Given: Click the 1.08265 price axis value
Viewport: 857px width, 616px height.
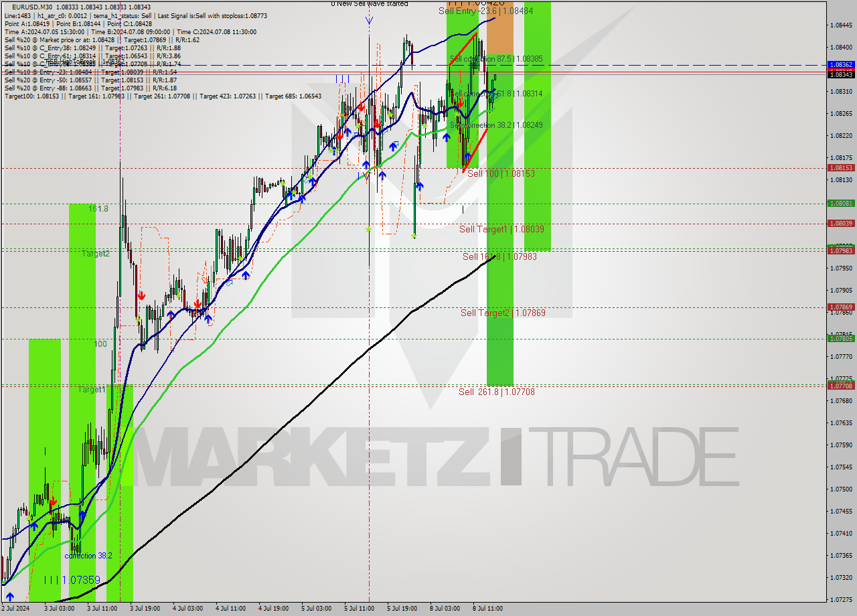Looking at the screenshot, I should 840,114.
